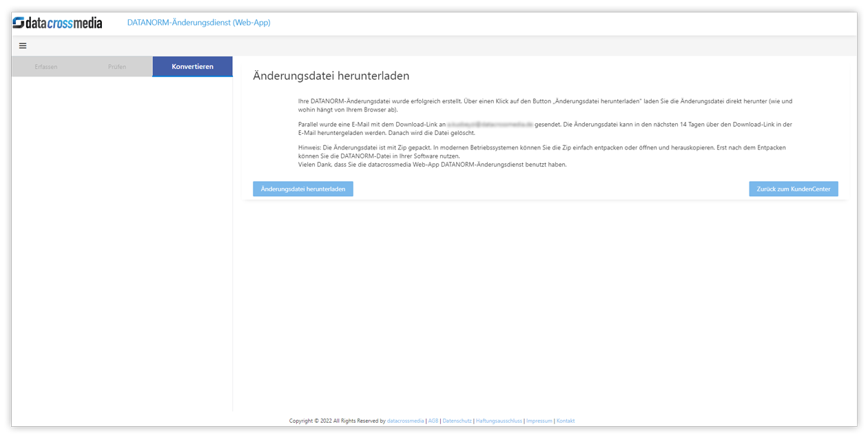Open the Impressum footer link
The height and width of the screenshot is (438, 868).
539,421
